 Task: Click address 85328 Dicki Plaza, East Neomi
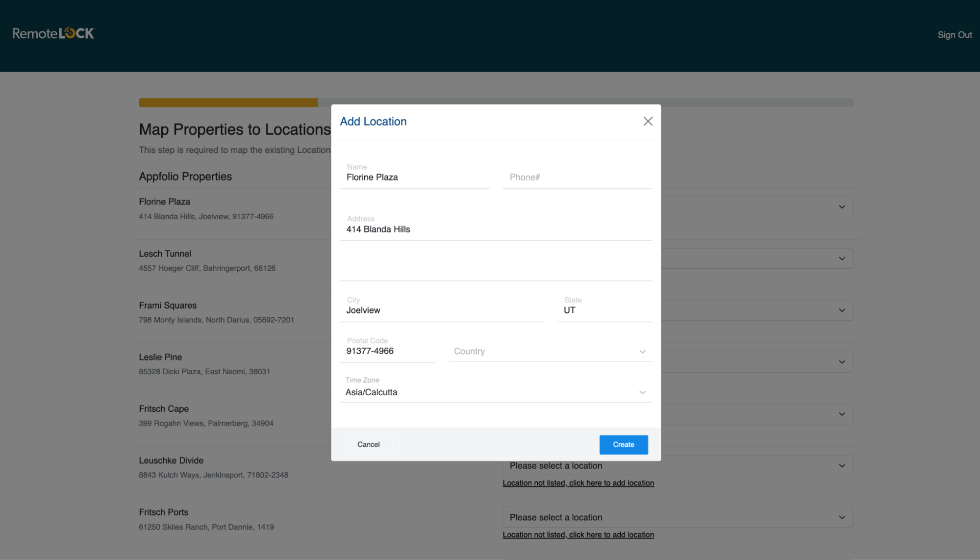[204, 371]
